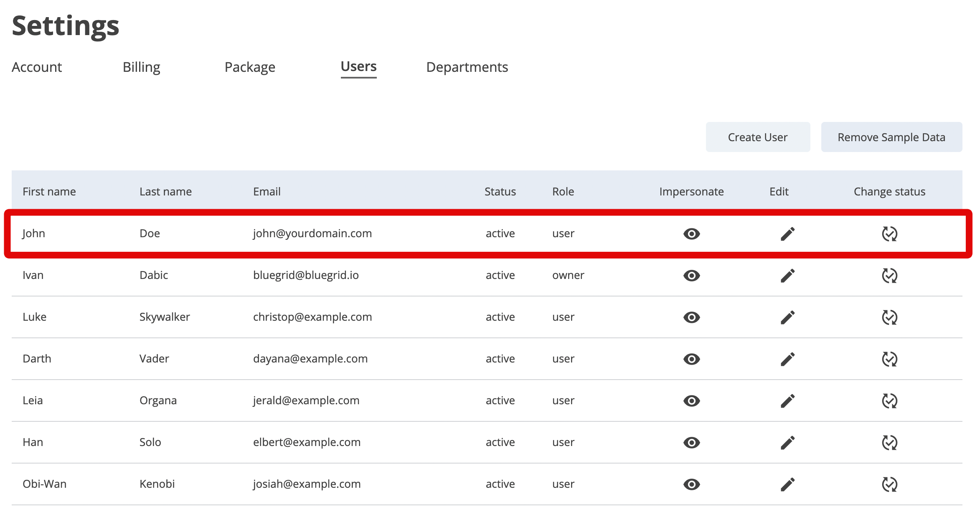Change status icon for Darth Vader
This screenshot has width=980, height=517.
pyautogui.click(x=889, y=359)
